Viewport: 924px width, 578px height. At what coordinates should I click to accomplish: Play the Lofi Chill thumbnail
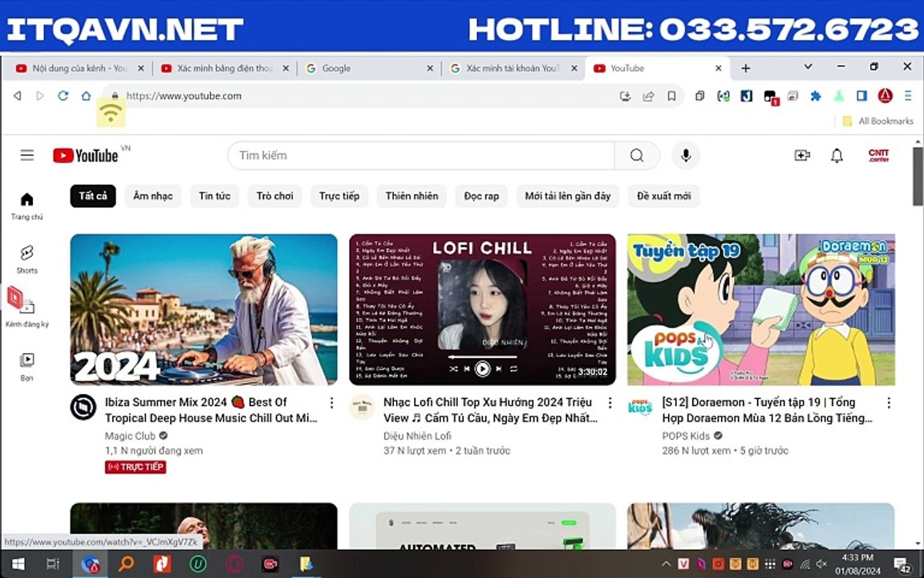[x=482, y=310]
